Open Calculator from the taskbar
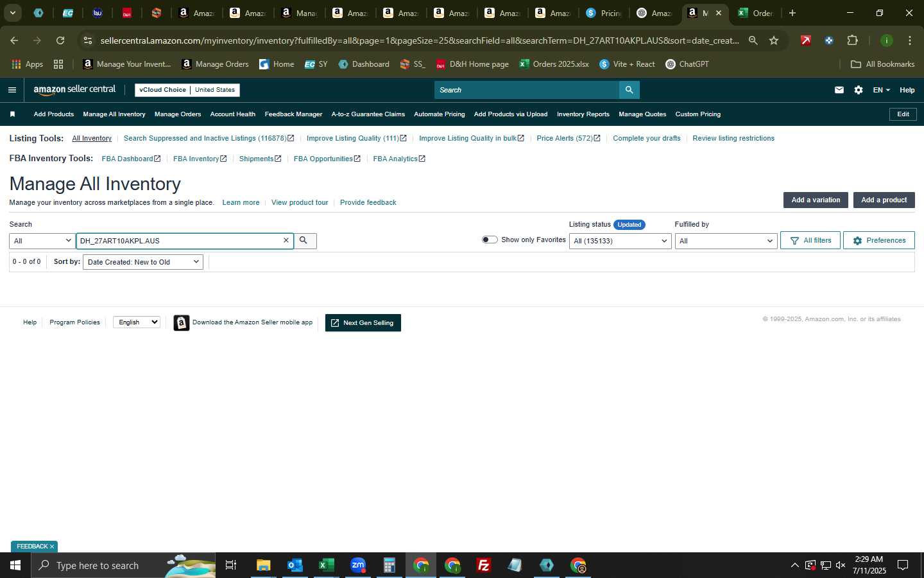The height and width of the screenshot is (578, 924). click(x=389, y=565)
